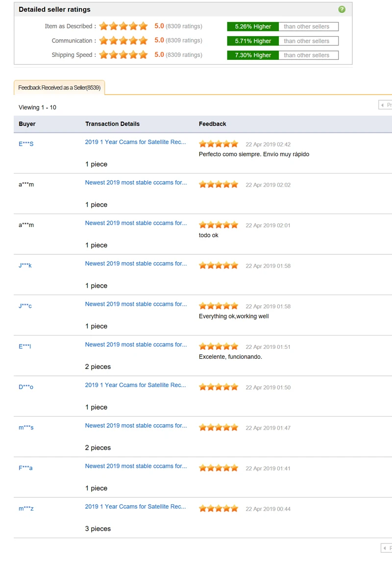The height and width of the screenshot is (563, 392).
Task: Click the 'Perfecto como siempre. Envío muy rápido' comment
Action: (x=254, y=154)
